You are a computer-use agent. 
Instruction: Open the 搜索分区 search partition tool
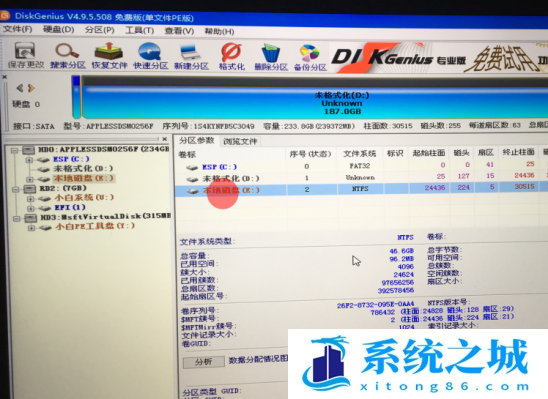pyautogui.click(x=68, y=55)
